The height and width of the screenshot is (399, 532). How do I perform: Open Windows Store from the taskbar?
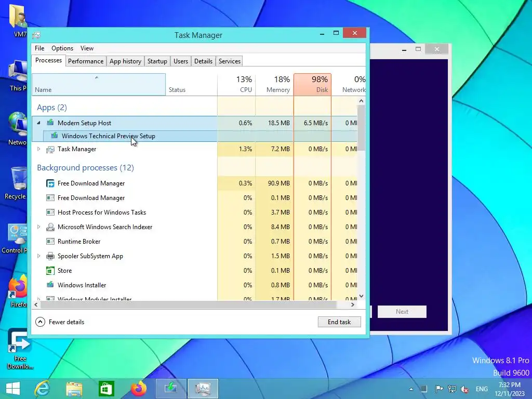pos(106,389)
